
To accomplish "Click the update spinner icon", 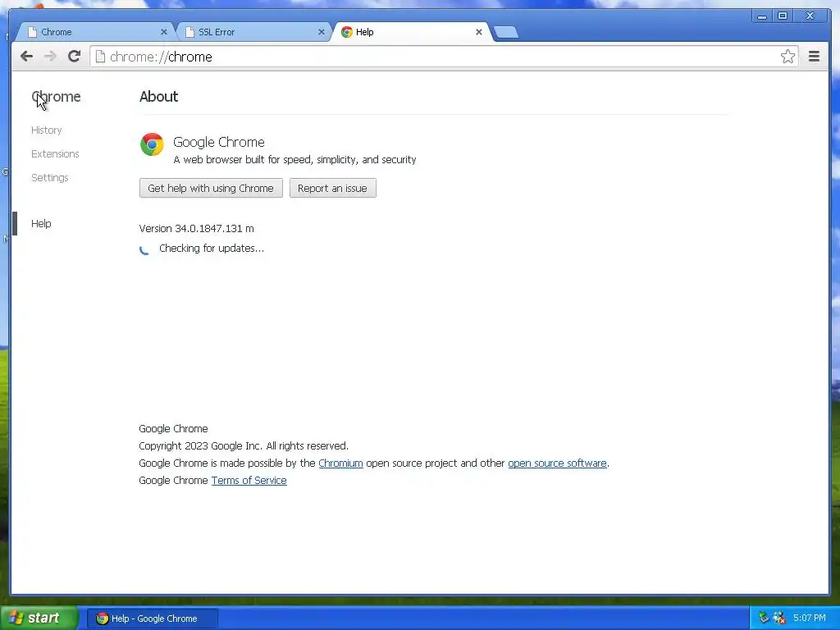I will [x=144, y=249].
